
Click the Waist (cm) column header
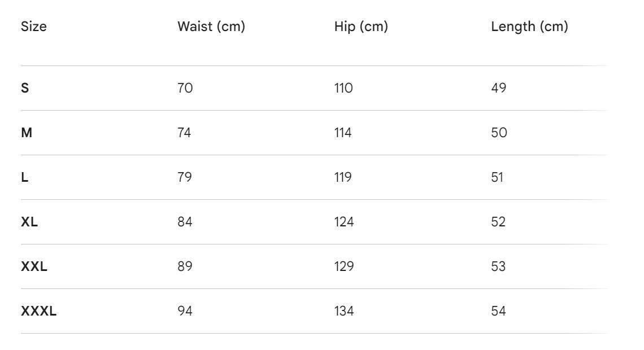point(211,27)
